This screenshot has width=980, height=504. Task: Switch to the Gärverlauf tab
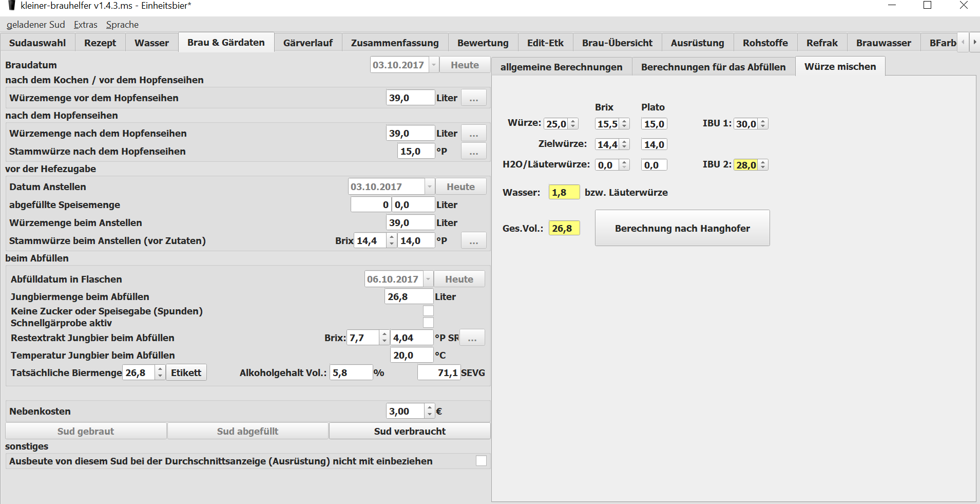coord(308,43)
